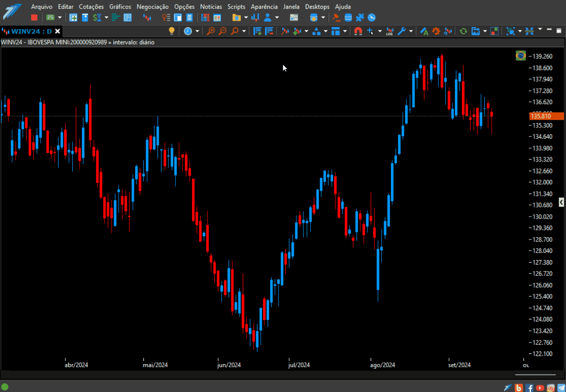Open dropdown beside the wrench icon

pos(411,31)
